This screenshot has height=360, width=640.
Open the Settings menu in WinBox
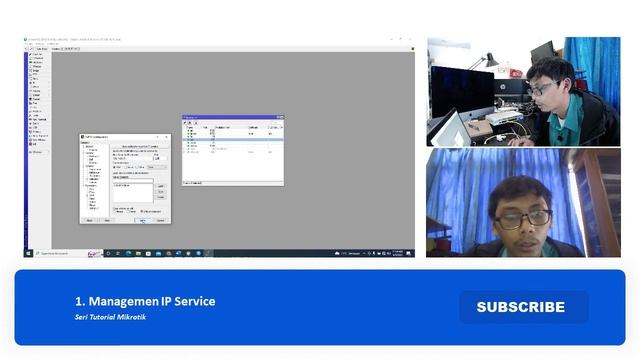(x=40, y=44)
